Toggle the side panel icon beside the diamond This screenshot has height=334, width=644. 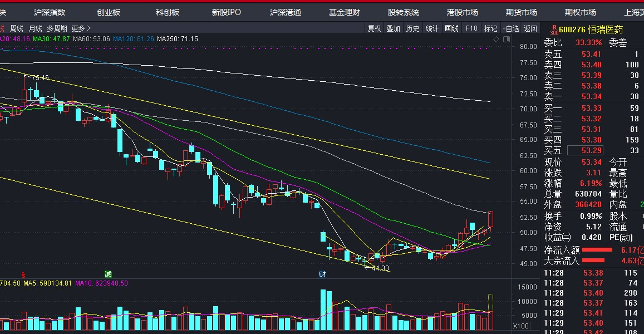pos(507,39)
